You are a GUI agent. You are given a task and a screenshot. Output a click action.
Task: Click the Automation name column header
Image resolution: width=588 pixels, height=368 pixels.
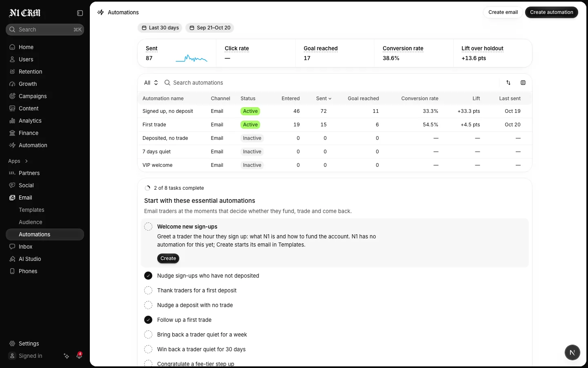[163, 99]
